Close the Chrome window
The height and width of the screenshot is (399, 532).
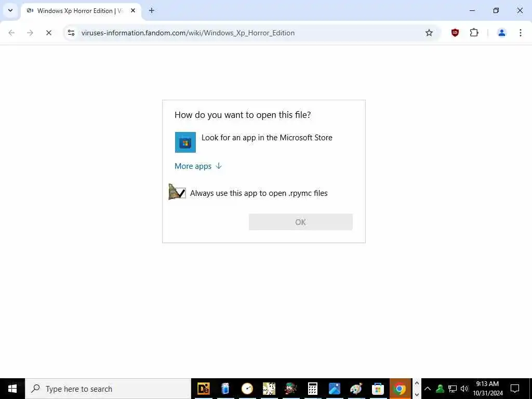pos(520,10)
